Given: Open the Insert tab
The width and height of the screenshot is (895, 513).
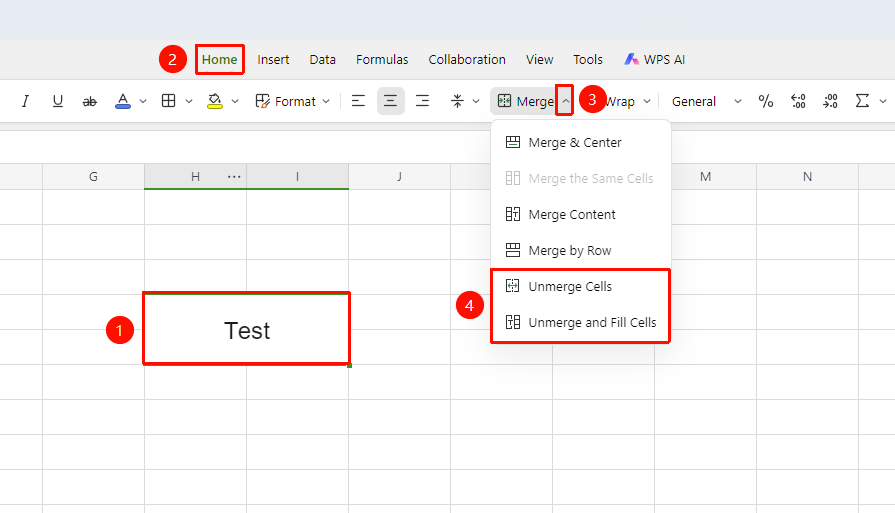Looking at the screenshot, I should pos(273,59).
